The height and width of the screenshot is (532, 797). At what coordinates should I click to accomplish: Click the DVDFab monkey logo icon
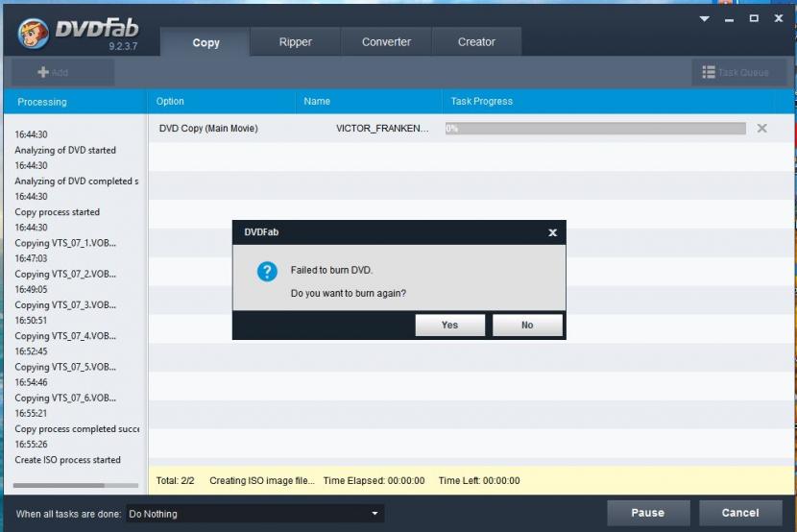tap(34, 34)
